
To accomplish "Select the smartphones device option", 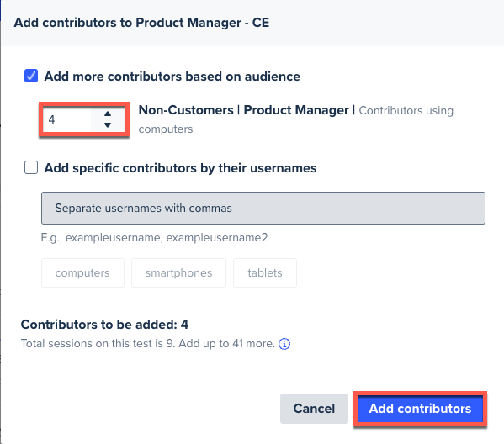I will pos(178,272).
